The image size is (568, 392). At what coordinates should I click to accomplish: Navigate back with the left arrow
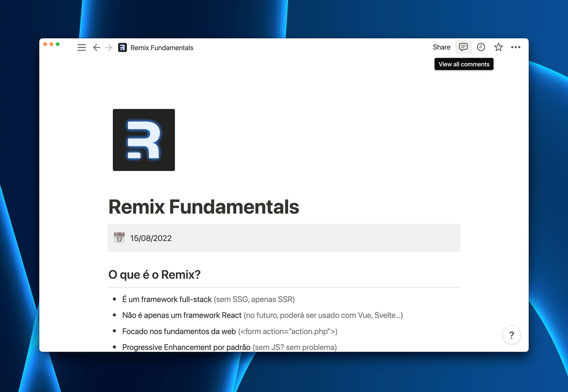point(96,48)
